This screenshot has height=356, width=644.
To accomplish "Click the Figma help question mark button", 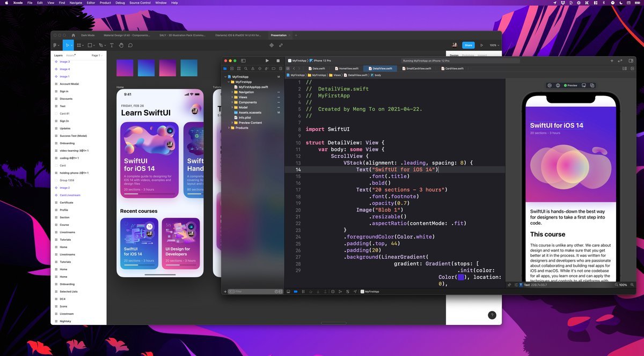I will tap(492, 315).
